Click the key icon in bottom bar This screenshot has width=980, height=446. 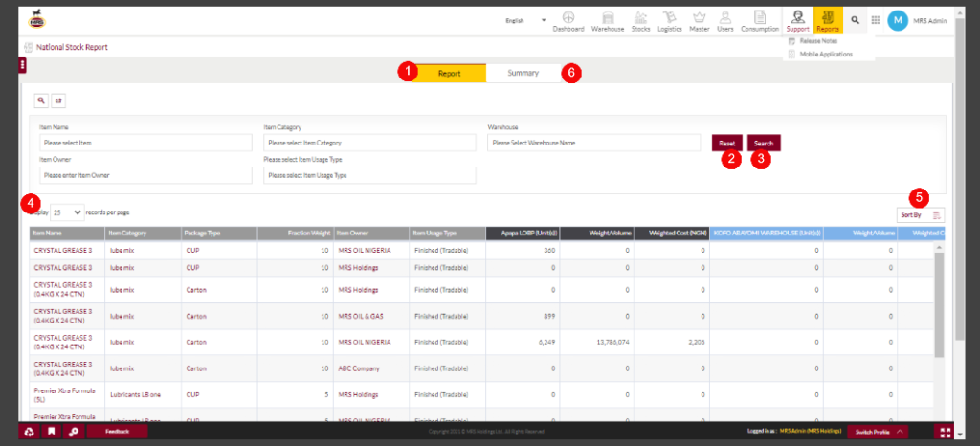[x=73, y=431]
